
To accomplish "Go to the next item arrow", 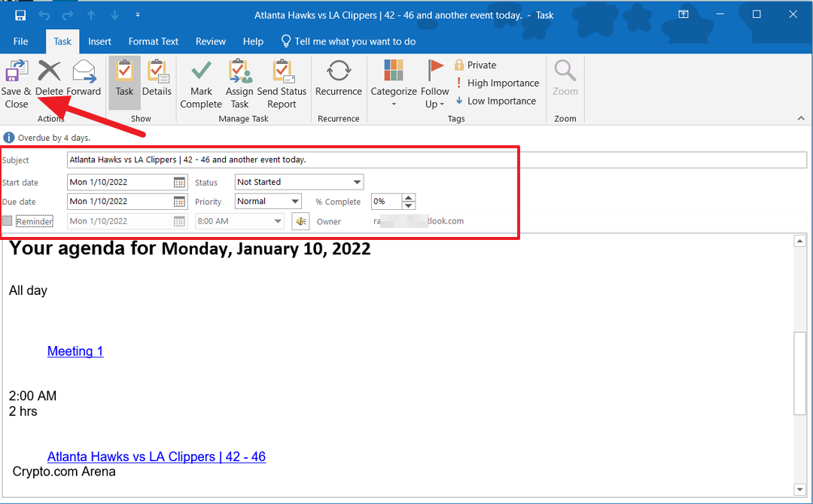I will tap(114, 15).
